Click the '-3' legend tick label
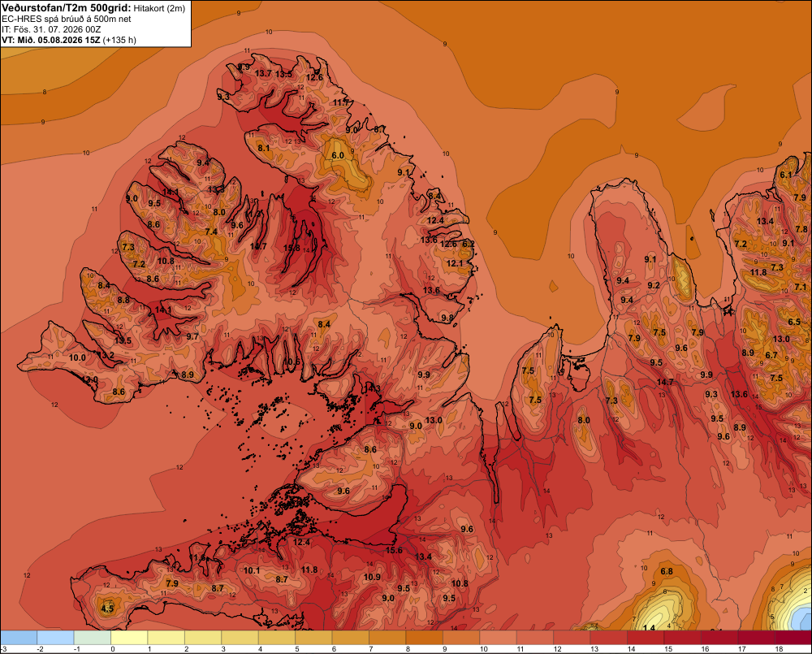The height and width of the screenshot is (654, 812). 3,649
